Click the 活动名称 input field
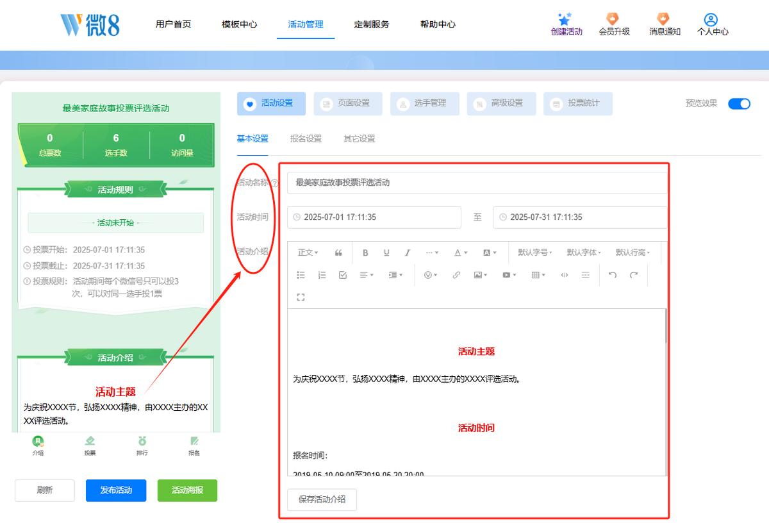Image resolution: width=769 pixels, height=532 pixels. coord(477,183)
